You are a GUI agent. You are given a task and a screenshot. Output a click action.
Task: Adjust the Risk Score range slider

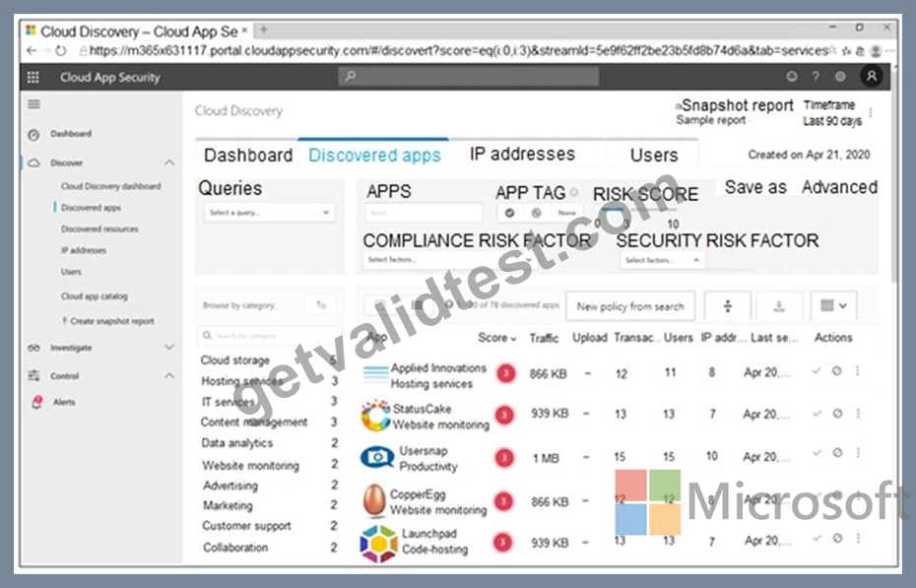pyautogui.click(x=636, y=210)
